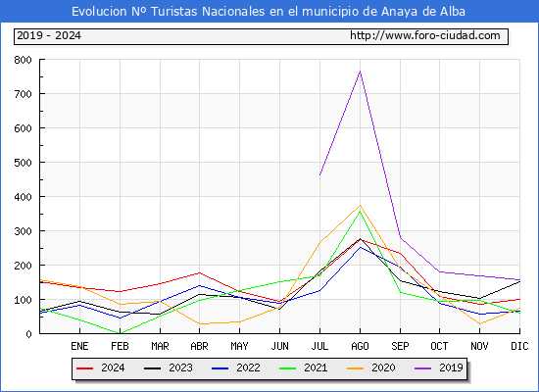Click the black 2023 legend color swatch

tap(152, 368)
